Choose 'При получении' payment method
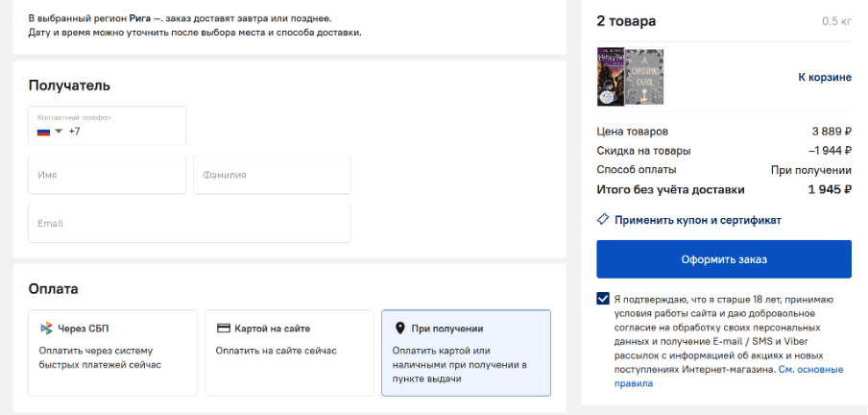 (466, 353)
